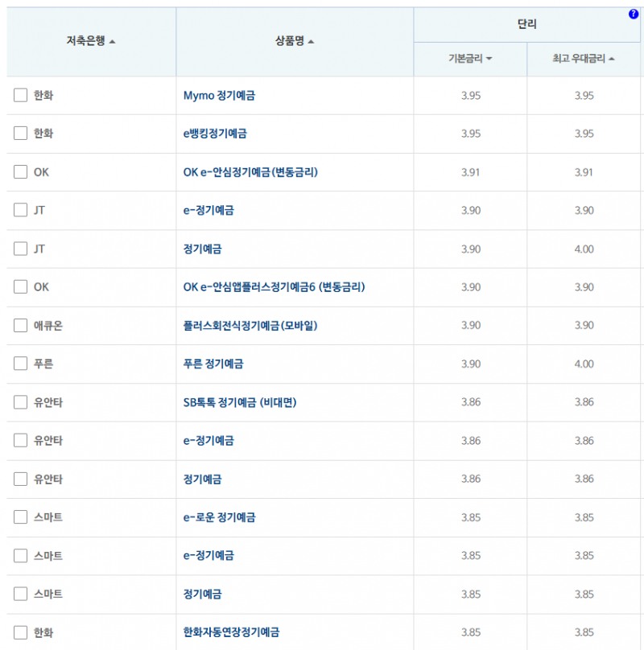The height and width of the screenshot is (650, 644).
Task: Click 한화 bank name in Mymo row
Action: coord(43,96)
